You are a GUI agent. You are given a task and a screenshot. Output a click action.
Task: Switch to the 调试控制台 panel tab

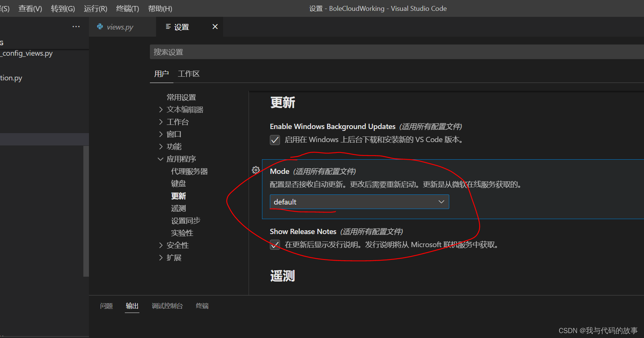tap(167, 306)
